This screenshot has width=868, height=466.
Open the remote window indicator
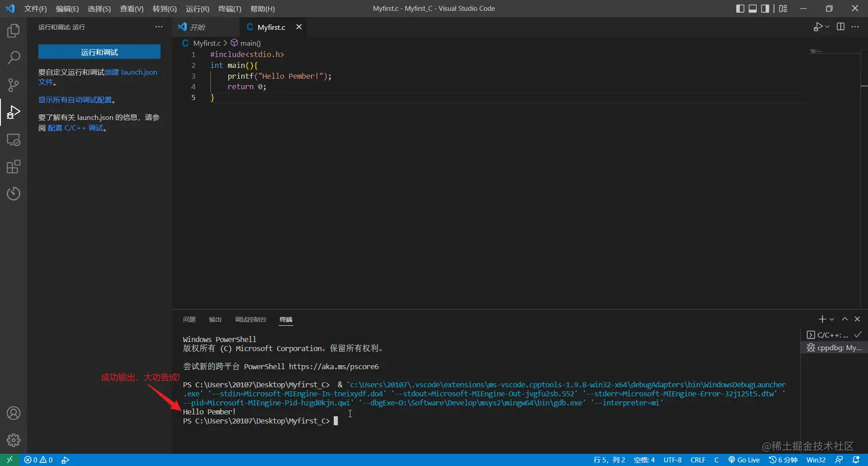(10, 460)
